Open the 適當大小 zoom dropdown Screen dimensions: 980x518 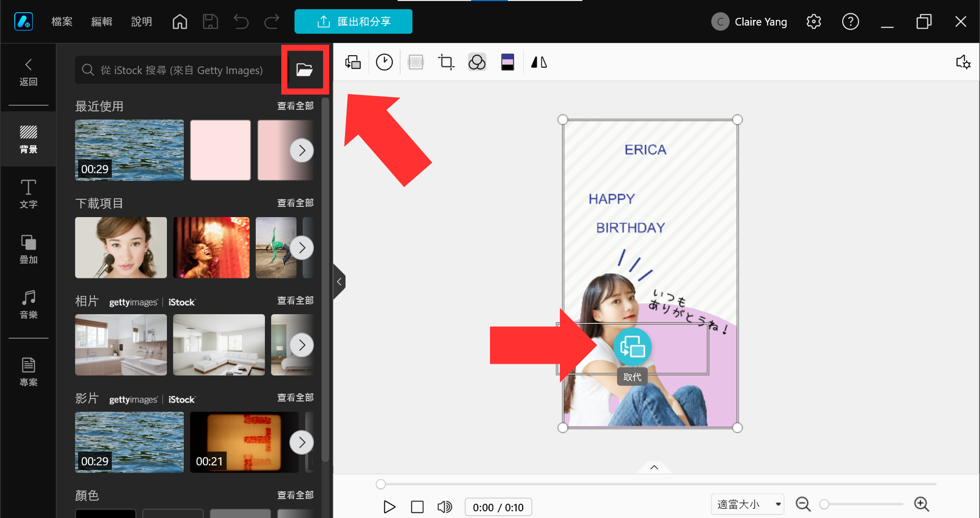[x=748, y=504]
